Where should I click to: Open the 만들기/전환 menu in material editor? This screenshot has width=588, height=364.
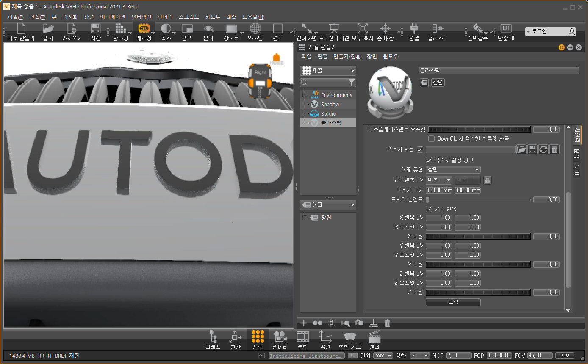click(347, 56)
